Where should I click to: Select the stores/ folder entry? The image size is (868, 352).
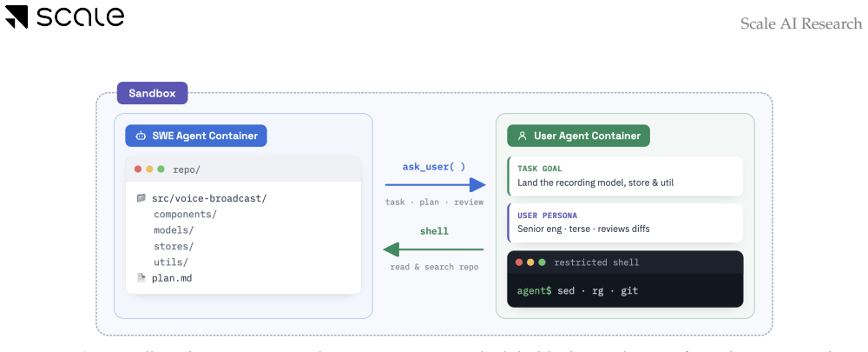[174, 246]
